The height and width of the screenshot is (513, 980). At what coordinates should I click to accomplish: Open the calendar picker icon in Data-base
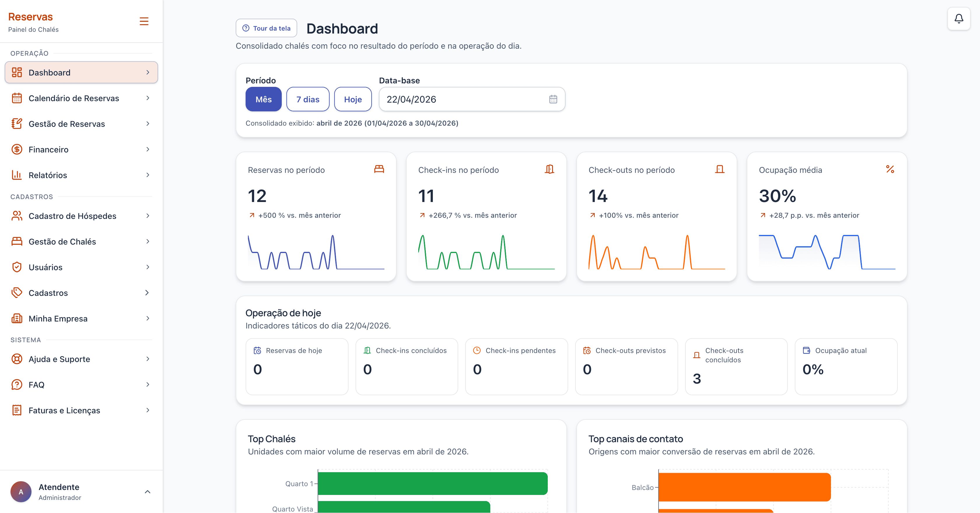tap(553, 99)
